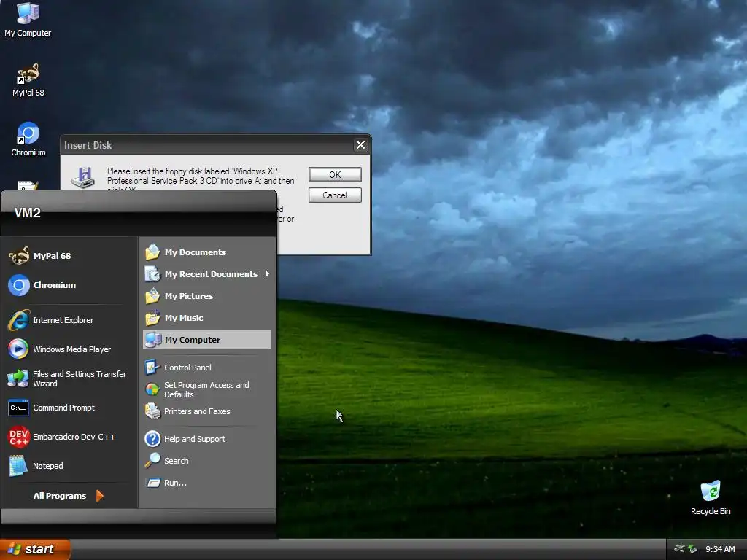
Task: Open My Computer desktop icon
Action: (28, 20)
